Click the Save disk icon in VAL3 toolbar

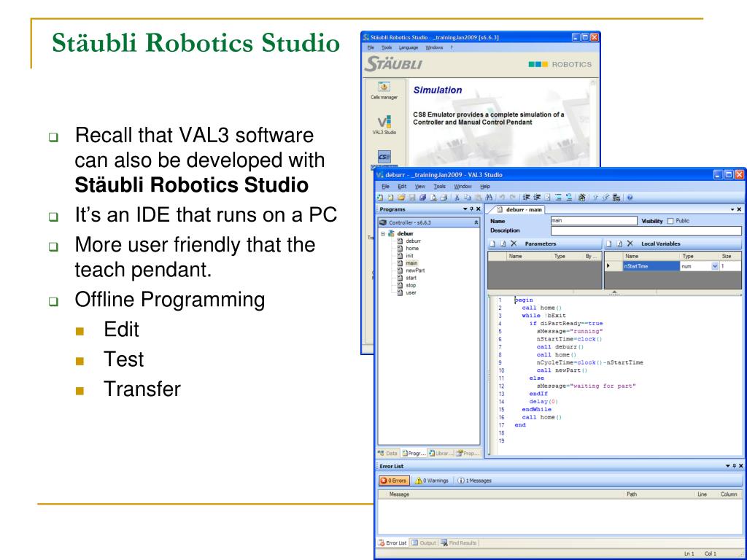click(412, 198)
